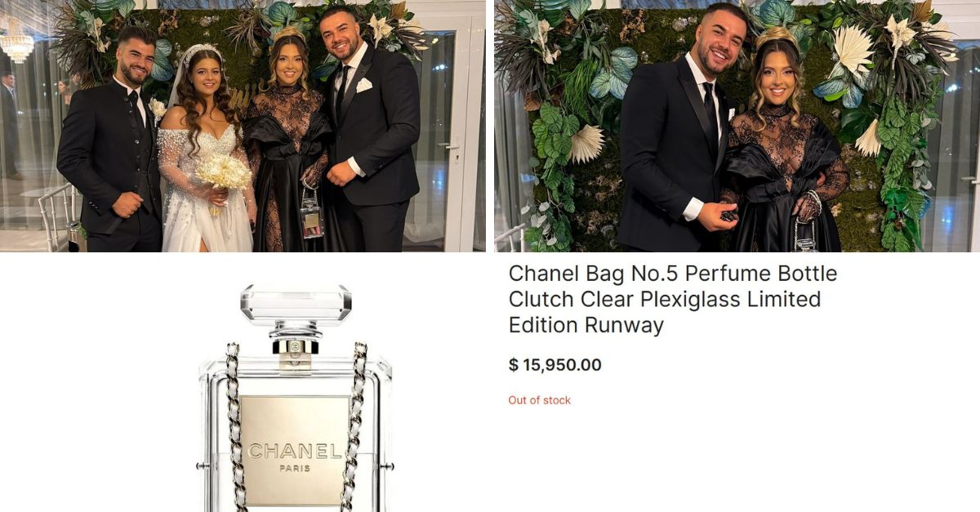Image resolution: width=980 pixels, height=512 pixels.
Task: Click the clear clutch bag in the group photo
Action: pos(312,214)
